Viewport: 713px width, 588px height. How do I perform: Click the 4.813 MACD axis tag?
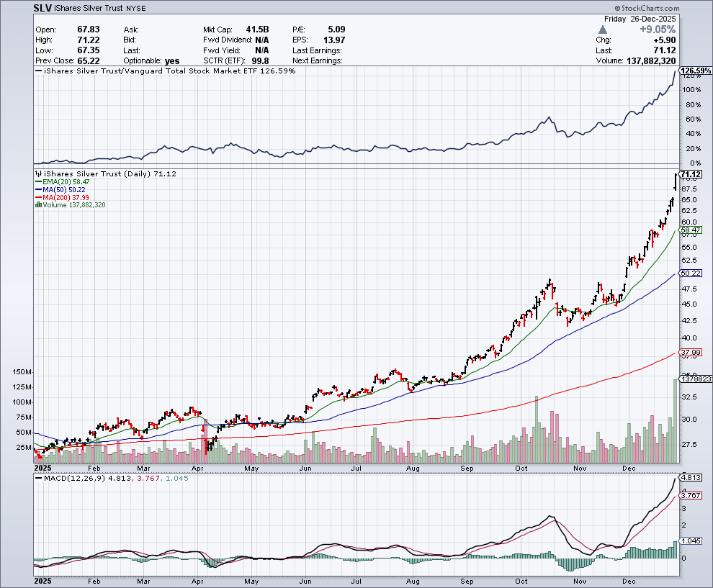(x=691, y=478)
